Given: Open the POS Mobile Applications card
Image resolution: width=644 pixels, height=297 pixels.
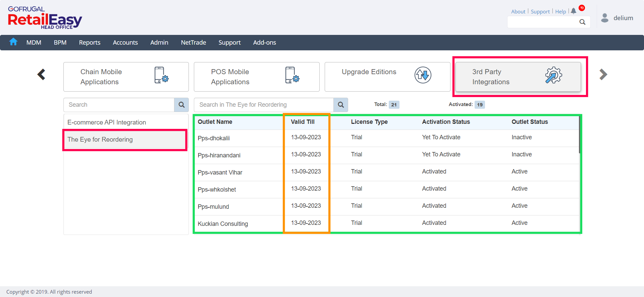Looking at the screenshot, I should tap(257, 77).
